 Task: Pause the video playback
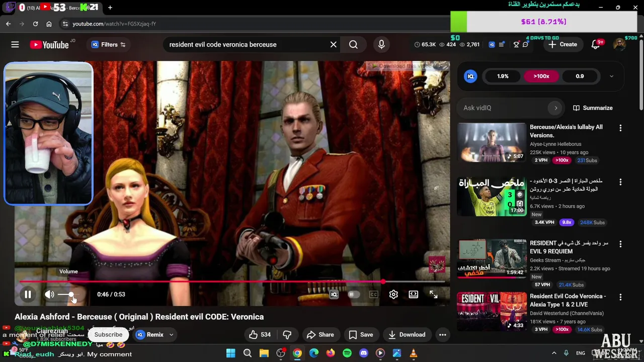tap(28, 295)
